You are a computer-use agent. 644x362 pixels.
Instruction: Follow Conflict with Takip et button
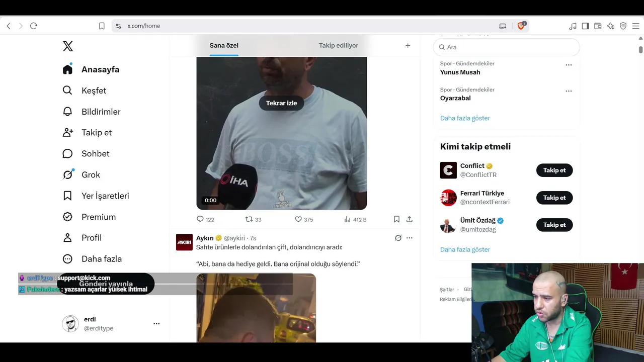[554, 170]
